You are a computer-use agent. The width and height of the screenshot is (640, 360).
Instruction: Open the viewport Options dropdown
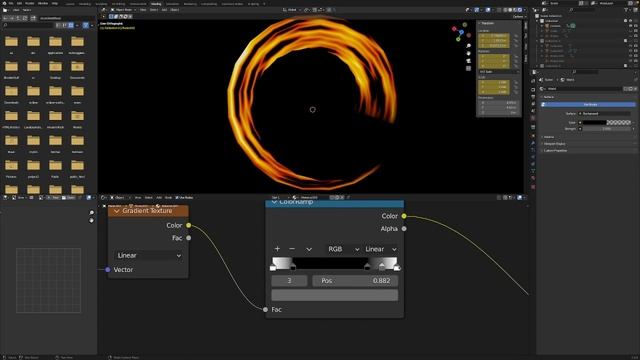pos(518,17)
